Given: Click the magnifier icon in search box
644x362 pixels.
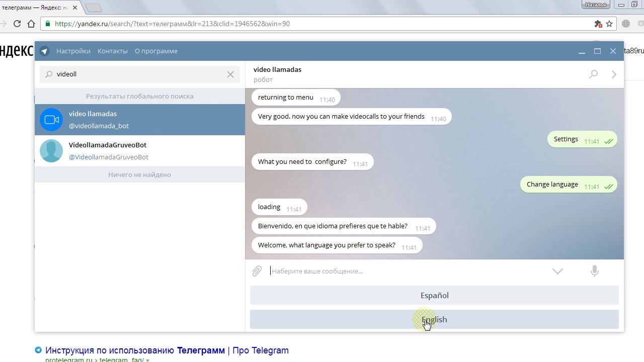Looking at the screenshot, I should click(49, 74).
